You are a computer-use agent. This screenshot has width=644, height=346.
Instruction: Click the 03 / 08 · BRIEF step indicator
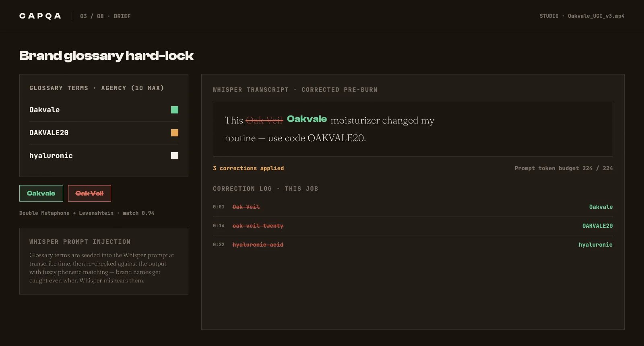pos(105,16)
